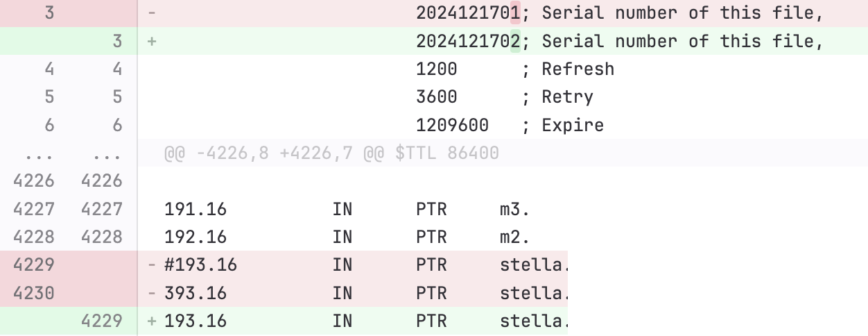Image resolution: width=868 pixels, height=336 pixels.
Task: Select removed old line number 3
Action: pyautogui.click(x=49, y=13)
